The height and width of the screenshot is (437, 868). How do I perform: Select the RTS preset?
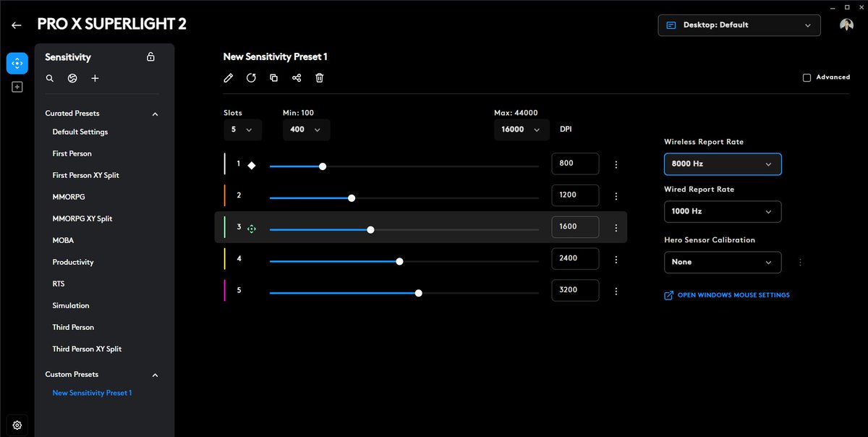coord(59,284)
